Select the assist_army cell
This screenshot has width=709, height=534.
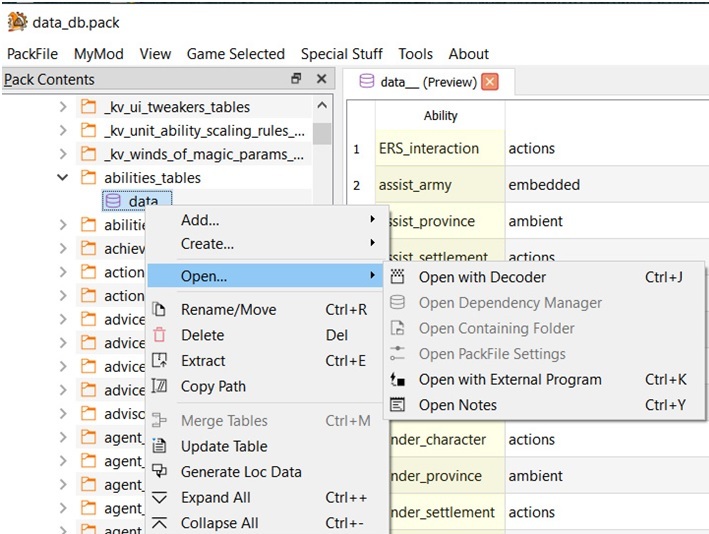click(x=440, y=184)
